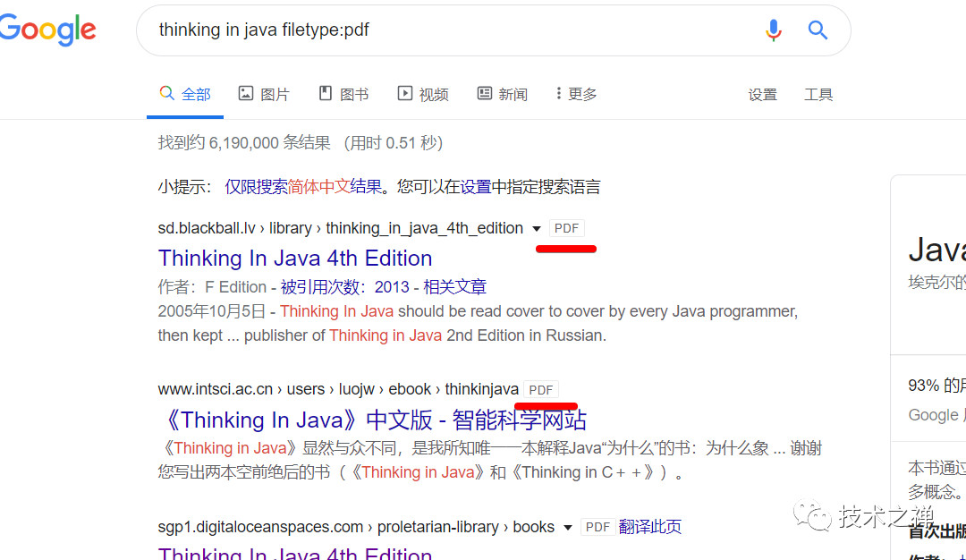Click the PDF badge on the blackball.lv result
This screenshot has width=966, height=560.
[x=566, y=228]
